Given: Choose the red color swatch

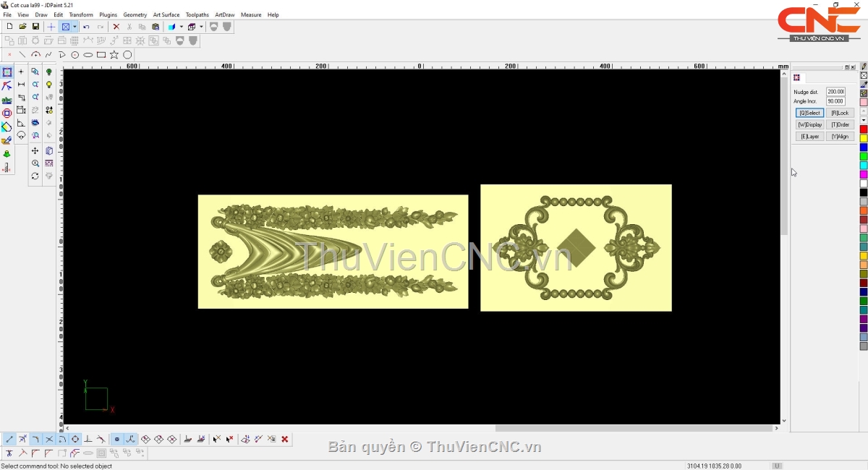Looking at the screenshot, I should (x=864, y=129).
